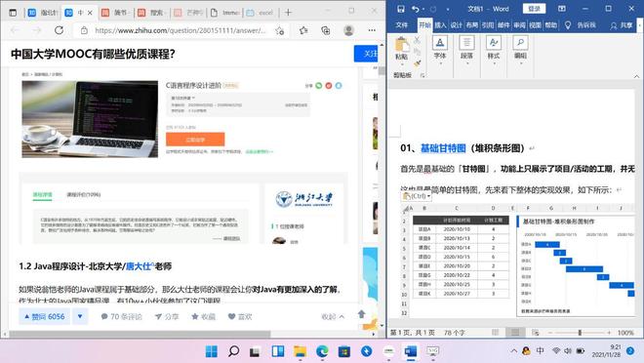The width and height of the screenshot is (644, 363).
Task: Open a new tab in Edge
Action: click(288, 13)
